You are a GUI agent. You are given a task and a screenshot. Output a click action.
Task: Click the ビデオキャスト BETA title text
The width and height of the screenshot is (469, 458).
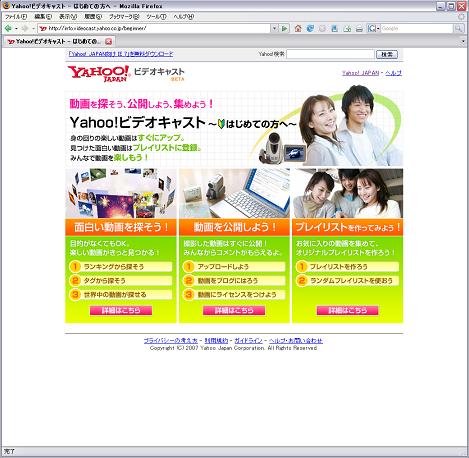point(159,74)
